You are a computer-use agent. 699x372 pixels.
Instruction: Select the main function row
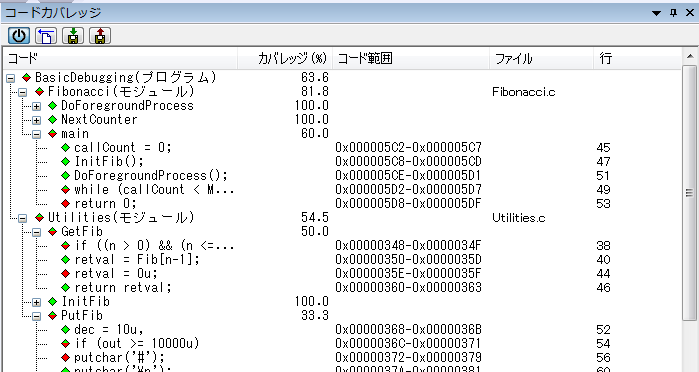[342, 134]
